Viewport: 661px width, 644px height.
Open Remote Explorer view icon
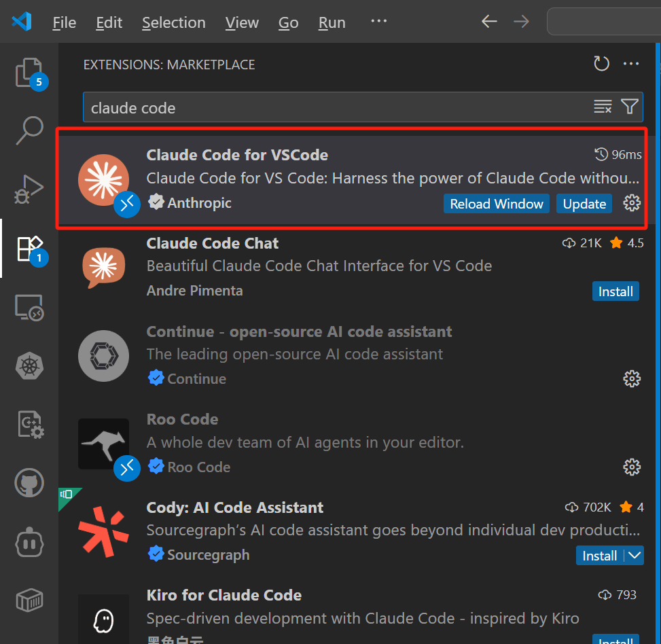point(29,307)
